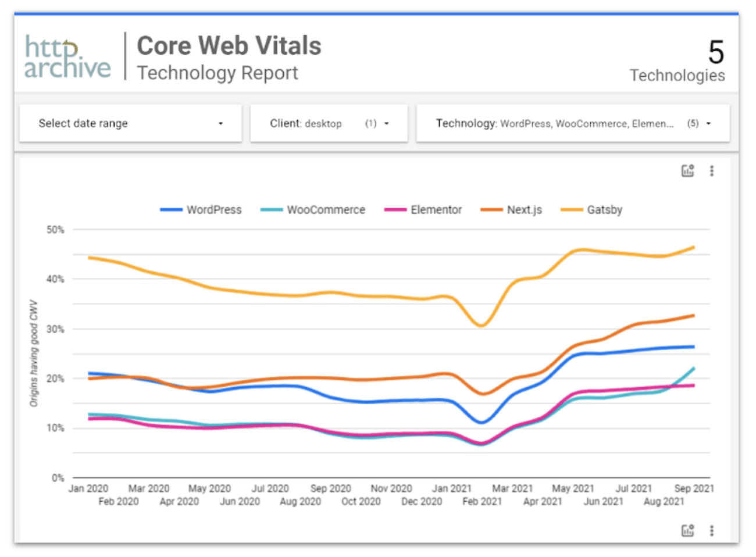Click the Feb 2021 label on the x-axis
The height and width of the screenshot is (557, 756).
tap(482, 501)
